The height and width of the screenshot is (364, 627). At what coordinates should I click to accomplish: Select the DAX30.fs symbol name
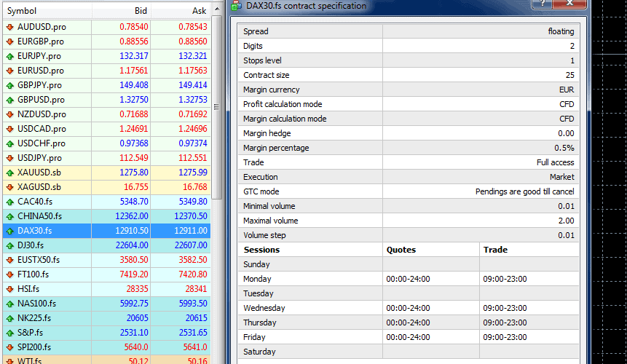[34, 231]
